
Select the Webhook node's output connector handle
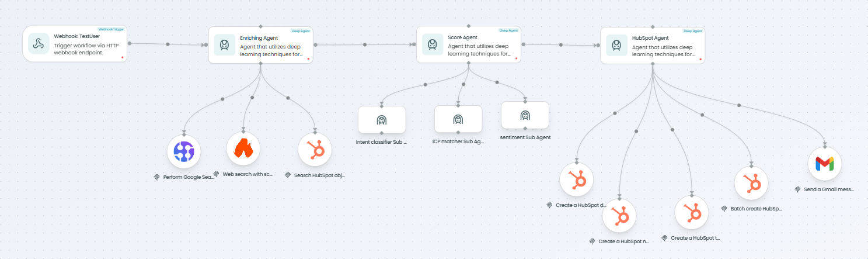128,43
